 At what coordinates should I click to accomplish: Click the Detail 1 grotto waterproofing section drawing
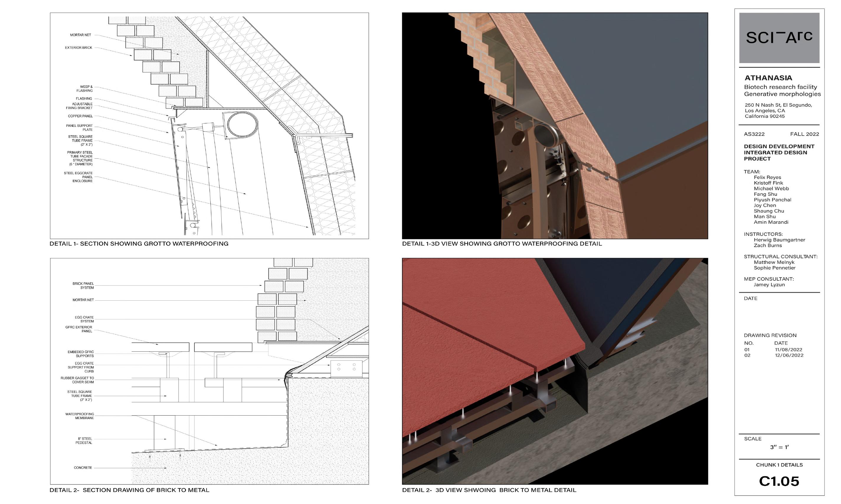pyautogui.click(x=209, y=126)
